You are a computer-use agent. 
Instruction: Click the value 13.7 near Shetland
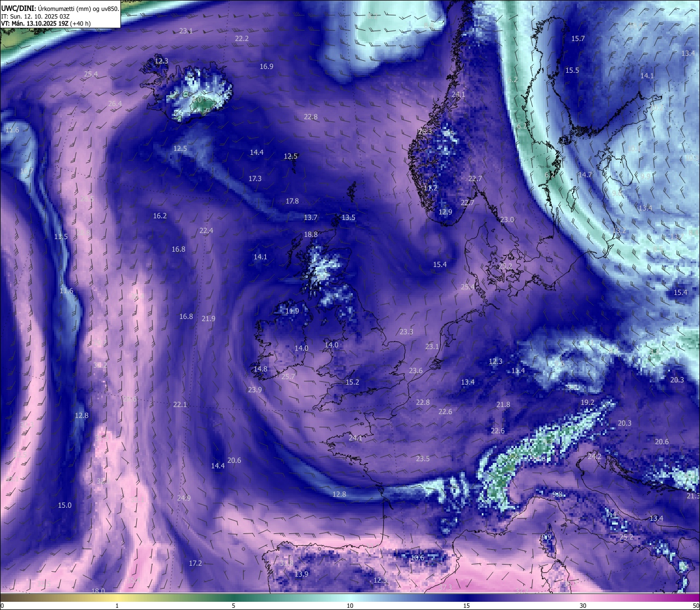[311, 217]
